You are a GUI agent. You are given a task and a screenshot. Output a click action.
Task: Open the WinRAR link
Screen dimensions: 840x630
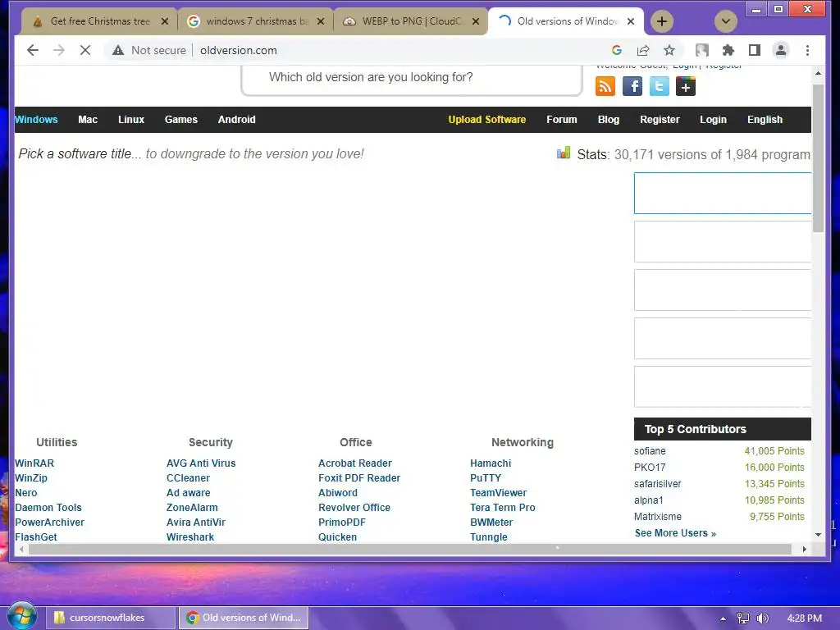34,463
